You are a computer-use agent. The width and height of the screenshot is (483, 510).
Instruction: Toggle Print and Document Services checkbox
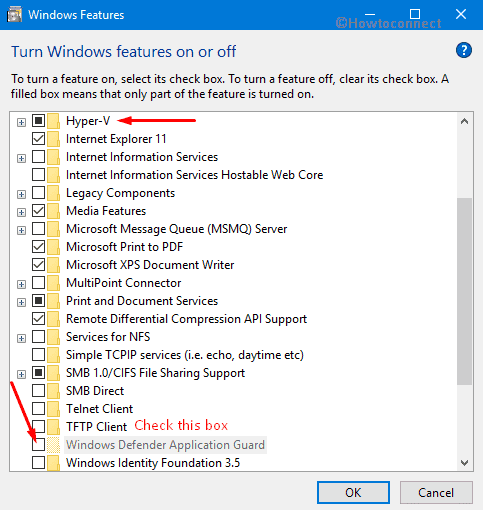pyautogui.click(x=38, y=300)
